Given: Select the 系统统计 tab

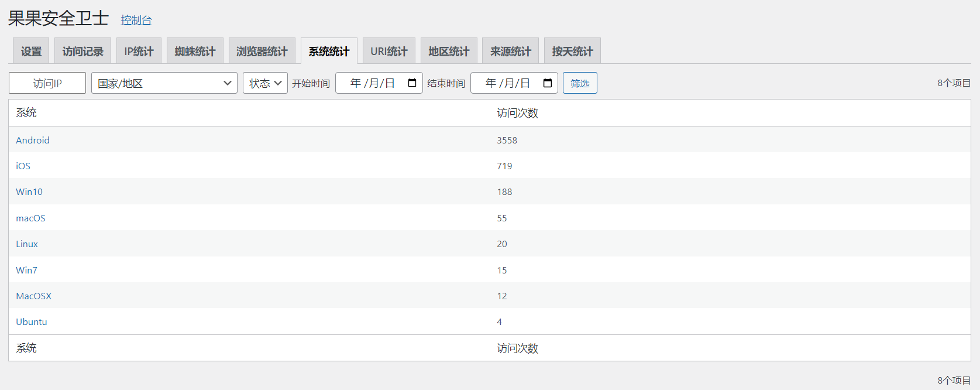Looking at the screenshot, I should 329,51.
